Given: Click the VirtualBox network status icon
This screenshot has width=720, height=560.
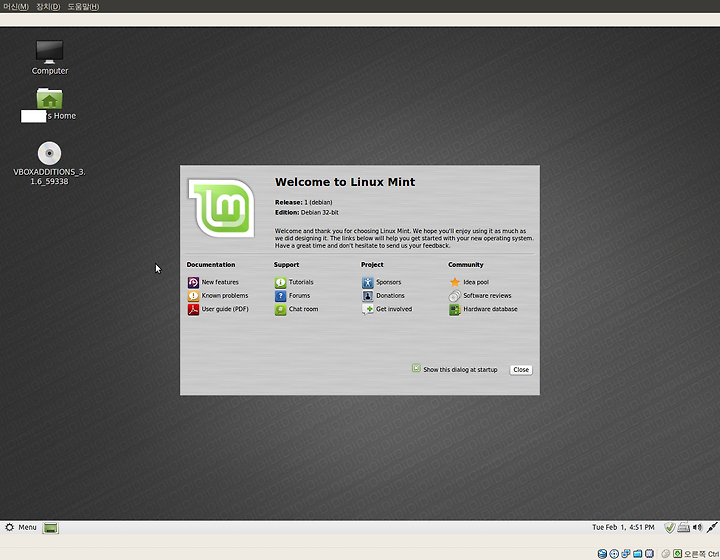Looking at the screenshot, I should pyautogui.click(x=625, y=554).
